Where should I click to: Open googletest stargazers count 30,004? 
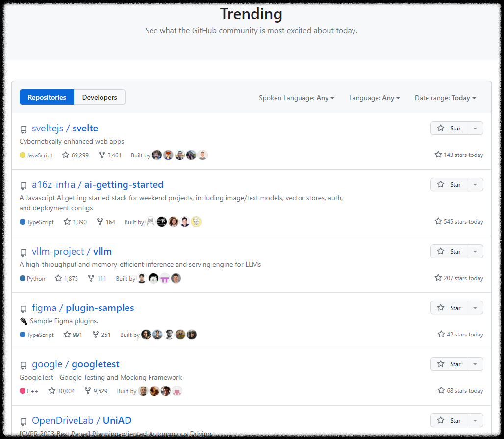[61, 391]
